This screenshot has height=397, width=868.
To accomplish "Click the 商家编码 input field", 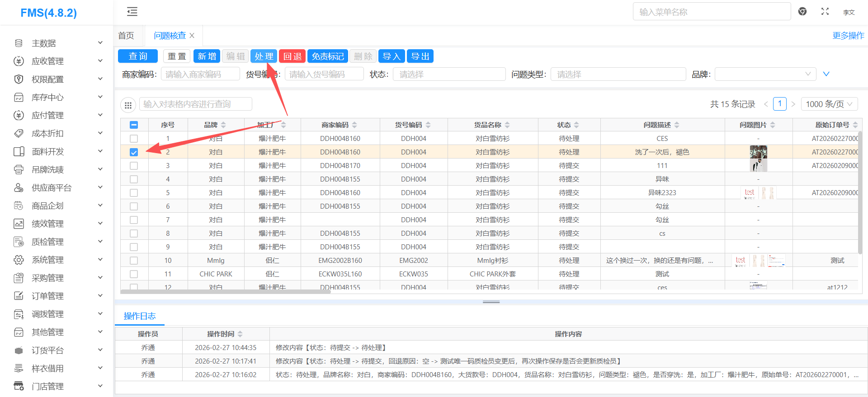I will (x=200, y=74).
